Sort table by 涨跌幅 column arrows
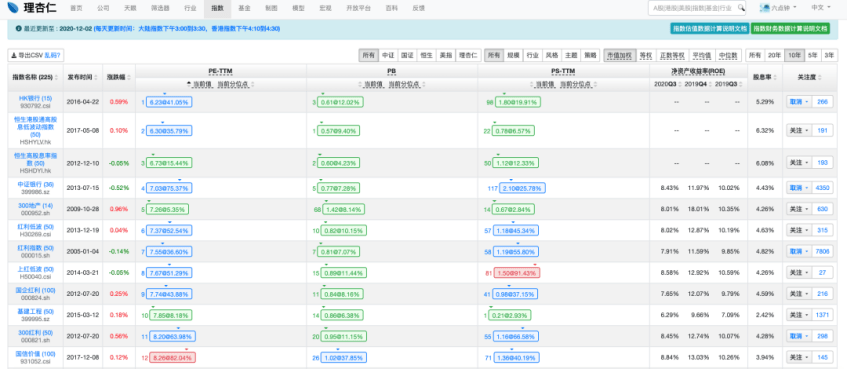 point(130,77)
